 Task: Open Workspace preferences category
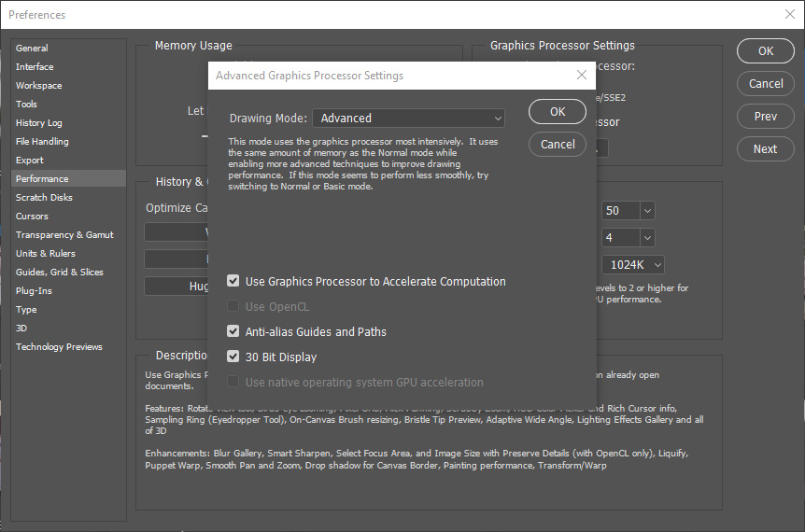pos(68,85)
